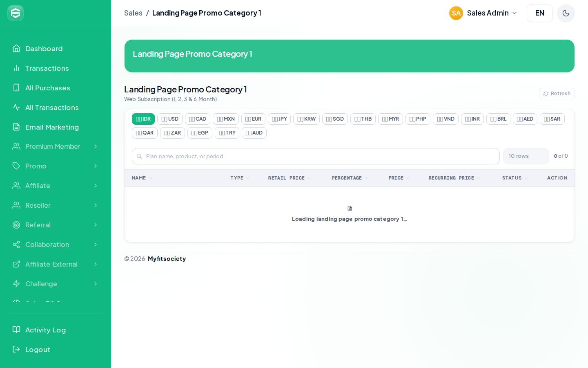Click the Refresh button

coord(557,94)
